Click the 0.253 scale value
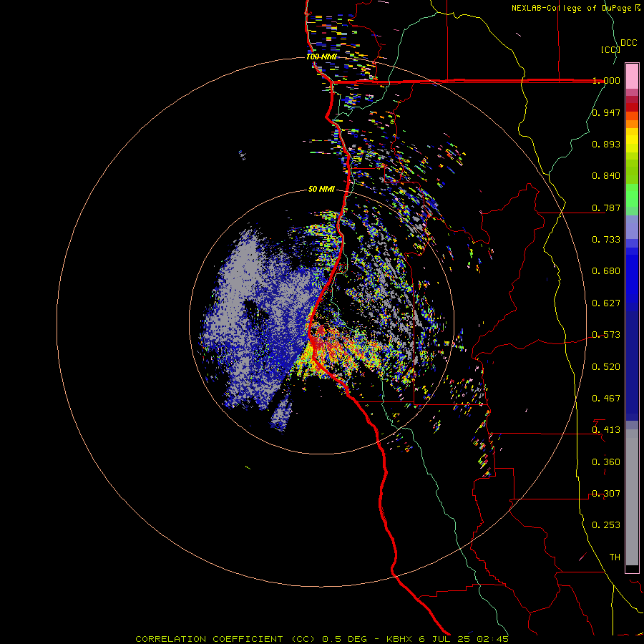Screen dimensions: 644x644 (x=606, y=525)
